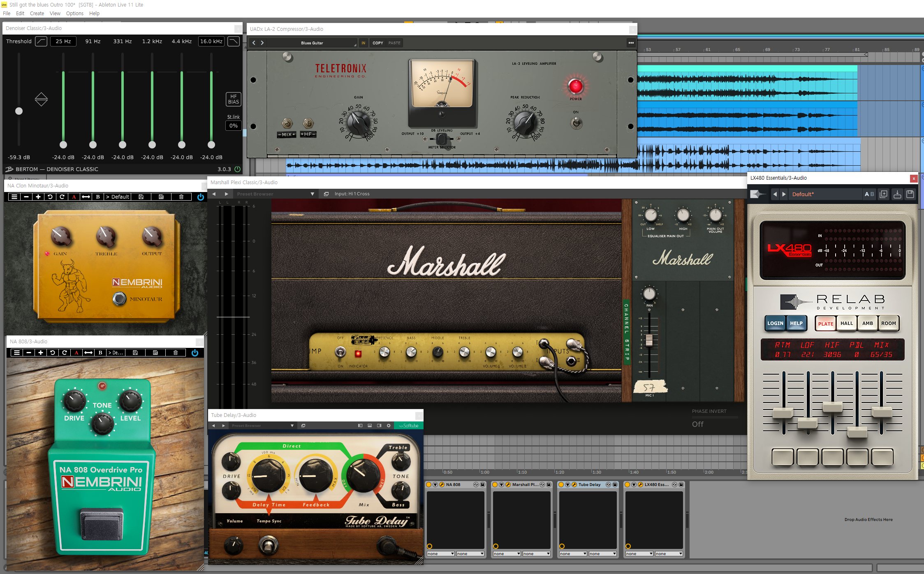Click the Denoiser Classic power icon
This screenshot has height=574, width=924.
pos(237,169)
